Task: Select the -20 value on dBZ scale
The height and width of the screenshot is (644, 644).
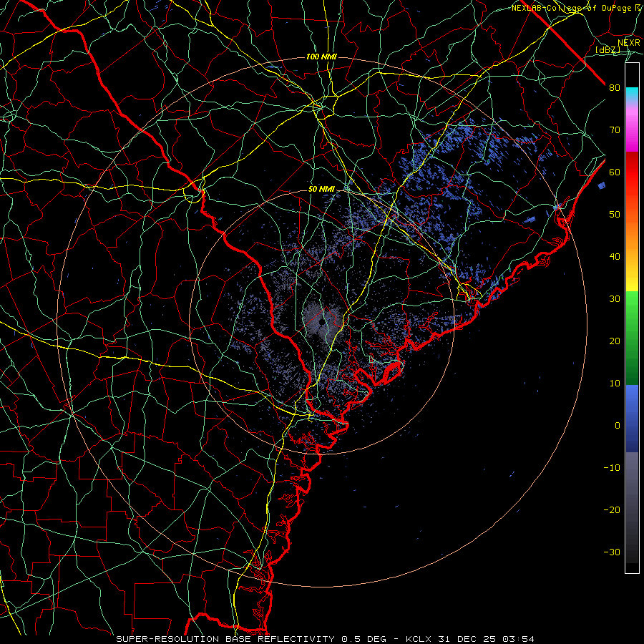Action: (x=612, y=509)
